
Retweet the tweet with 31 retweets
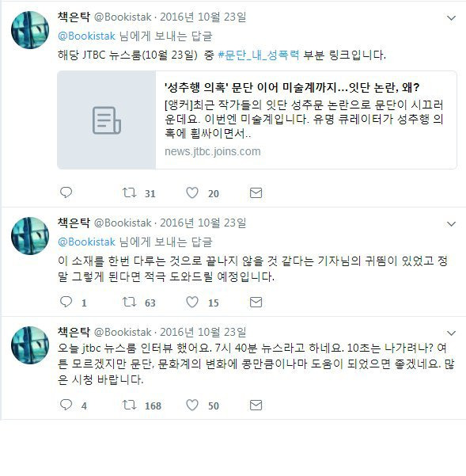point(129,192)
